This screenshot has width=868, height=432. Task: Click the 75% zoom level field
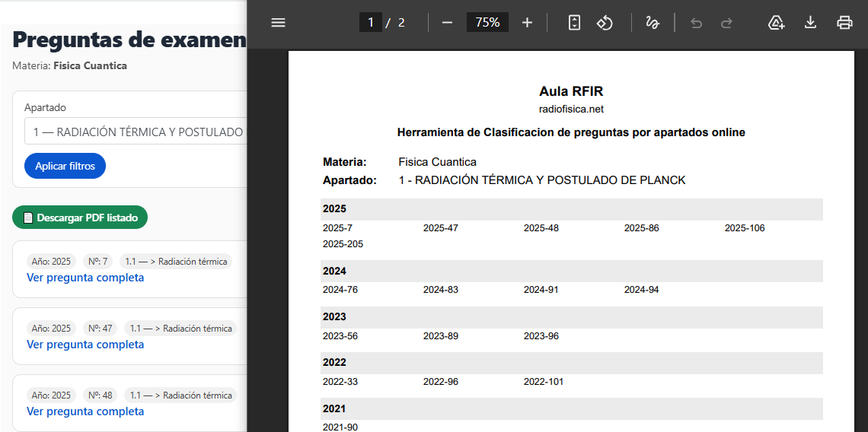[x=487, y=23]
